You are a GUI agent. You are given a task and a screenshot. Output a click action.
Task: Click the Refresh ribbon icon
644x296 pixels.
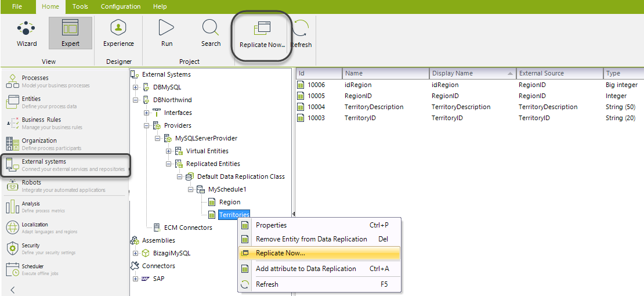click(x=301, y=35)
